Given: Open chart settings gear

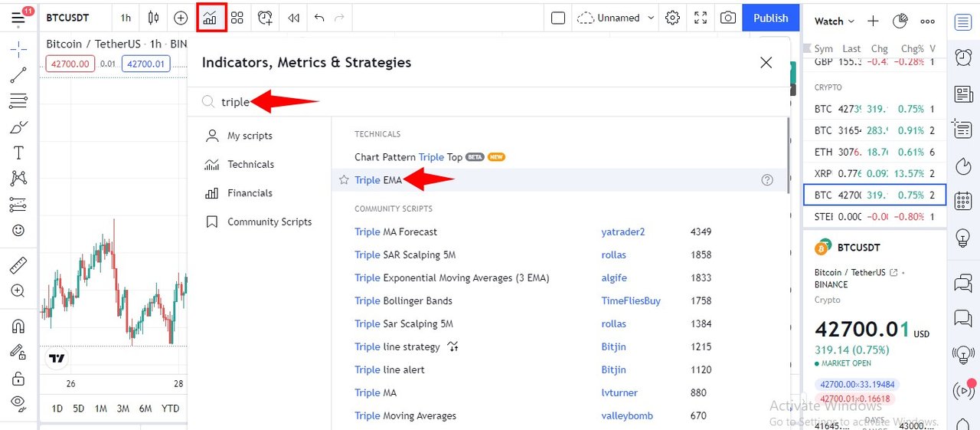Looking at the screenshot, I should coord(673,18).
